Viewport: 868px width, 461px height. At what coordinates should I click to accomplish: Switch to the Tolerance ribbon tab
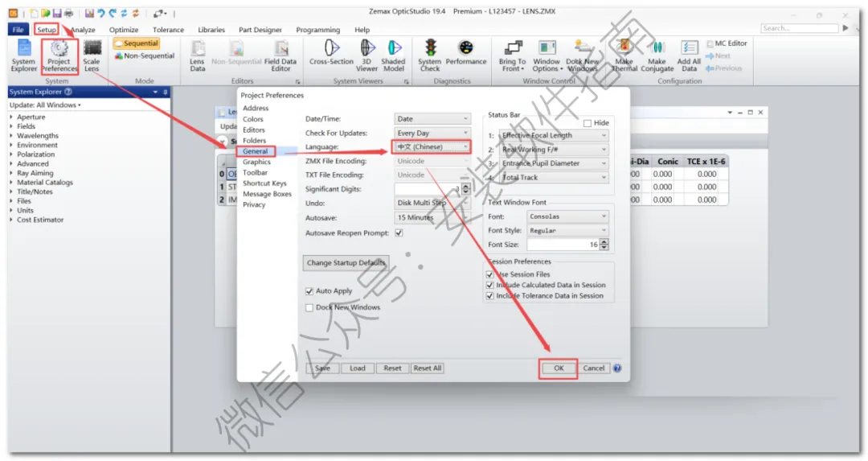click(x=168, y=30)
